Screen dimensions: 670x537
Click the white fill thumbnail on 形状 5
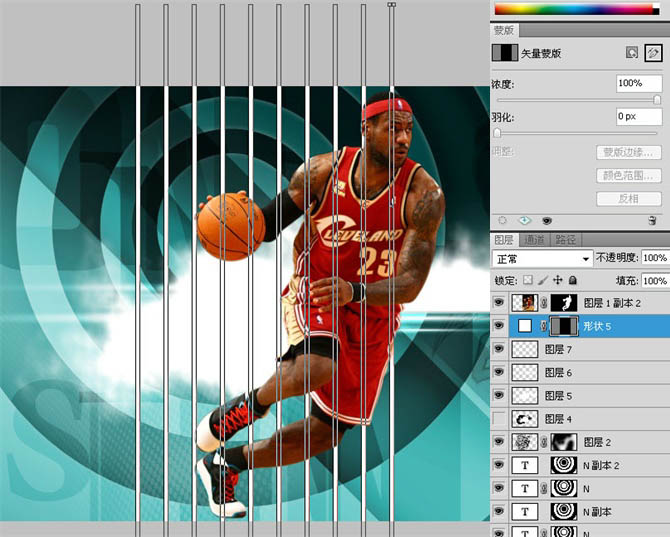[525, 326]
